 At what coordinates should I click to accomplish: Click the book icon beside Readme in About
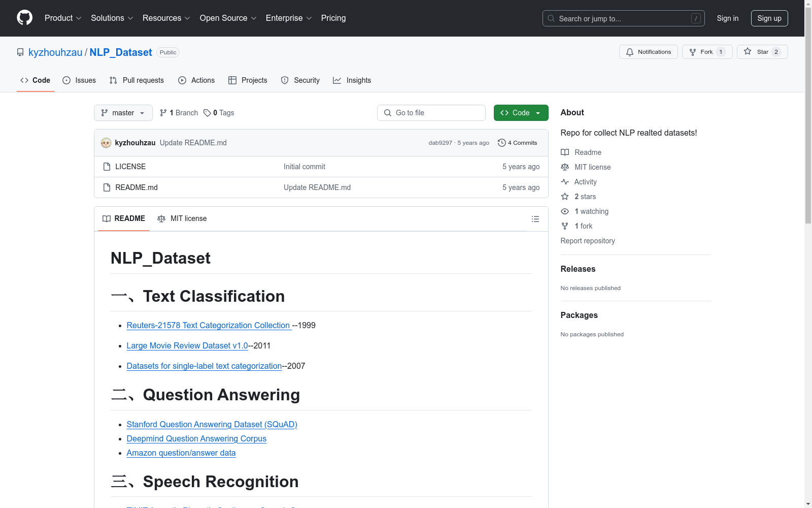(565, 152)
